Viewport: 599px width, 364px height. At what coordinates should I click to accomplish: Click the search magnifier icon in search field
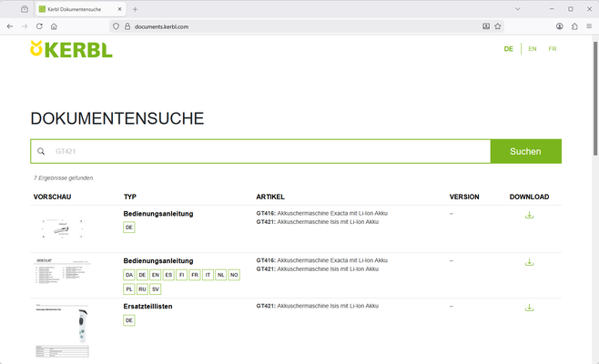click(41, 151)
